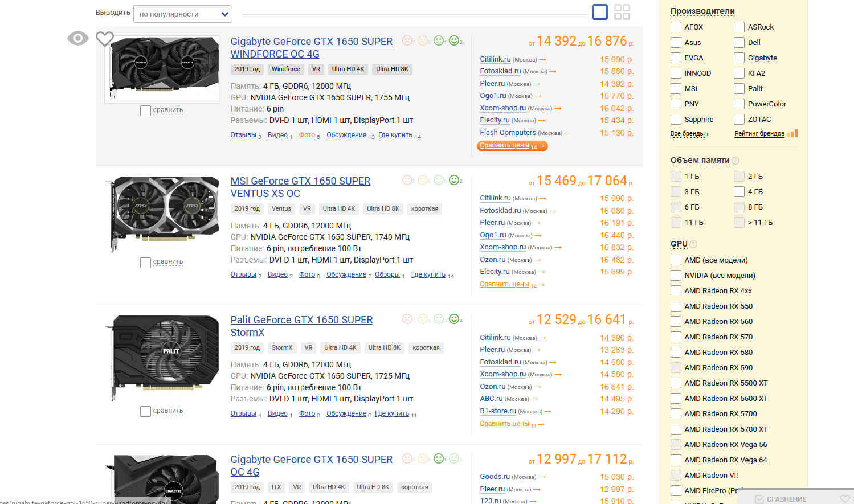The width and height of the screenshot is (854, 504).
Task: Open Отзывы reviews link for MSI VENTUS
Action: pyautogui.click(x=243, y=274)
